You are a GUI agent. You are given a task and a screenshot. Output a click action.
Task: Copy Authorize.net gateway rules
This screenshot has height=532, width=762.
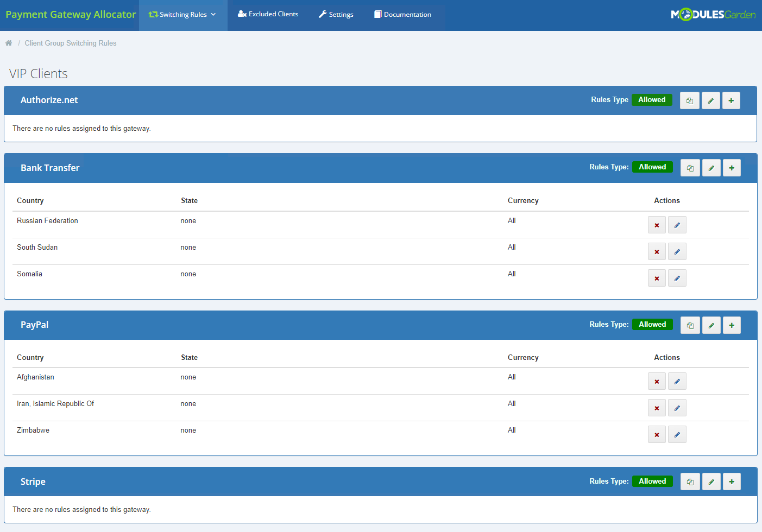[690, 100]
